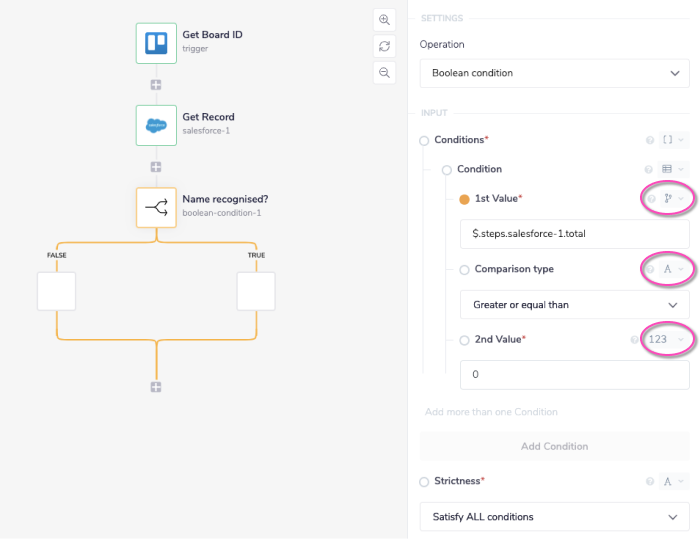Click plus icon below Get Record step
700x539 pixels.
[156, 167]
